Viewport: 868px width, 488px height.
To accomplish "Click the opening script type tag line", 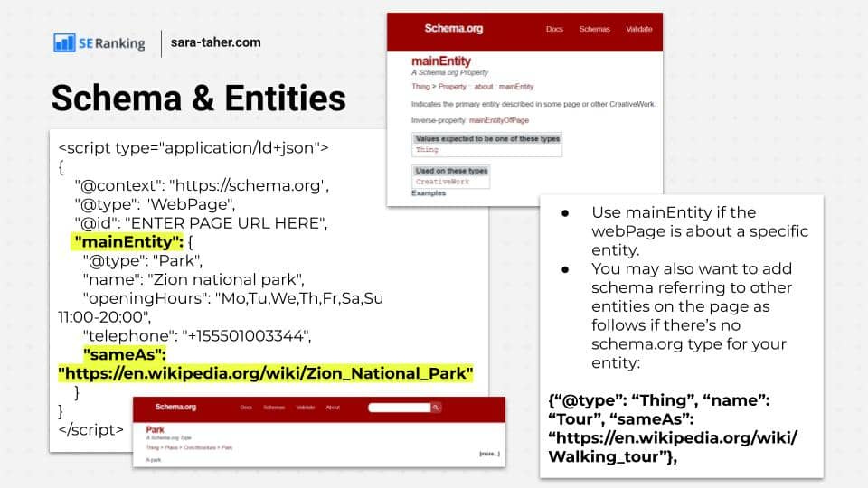I will [193, 147].
